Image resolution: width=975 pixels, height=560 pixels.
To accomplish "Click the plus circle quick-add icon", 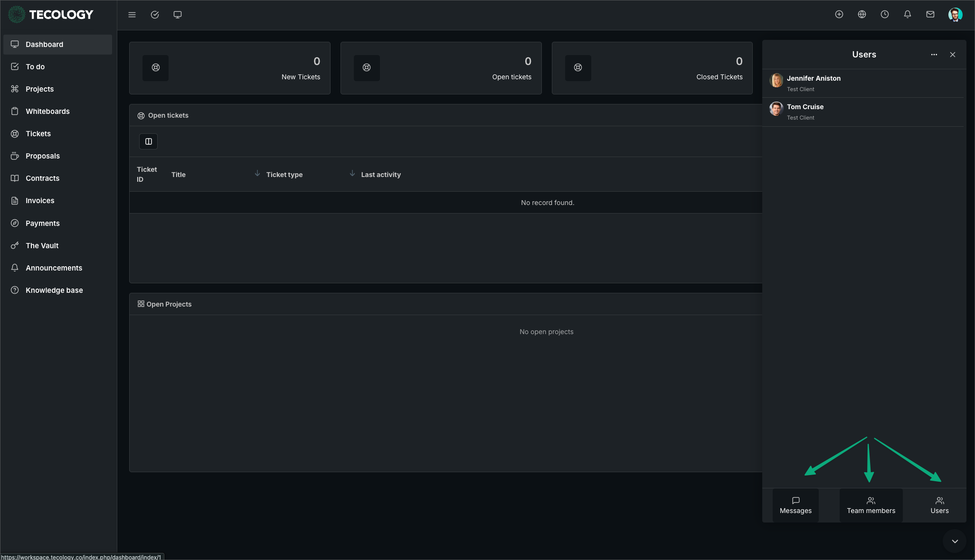I will [x=839, y=15].
